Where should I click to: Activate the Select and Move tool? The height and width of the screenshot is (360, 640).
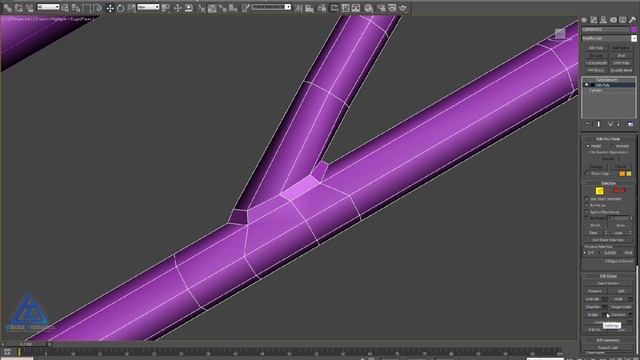point(110,8)
